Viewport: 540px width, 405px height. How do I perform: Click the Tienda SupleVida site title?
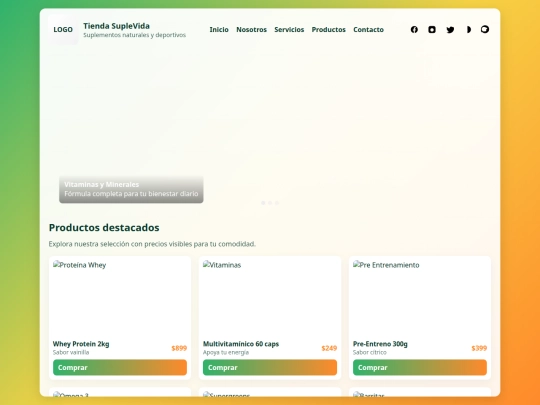coord(116,26)
